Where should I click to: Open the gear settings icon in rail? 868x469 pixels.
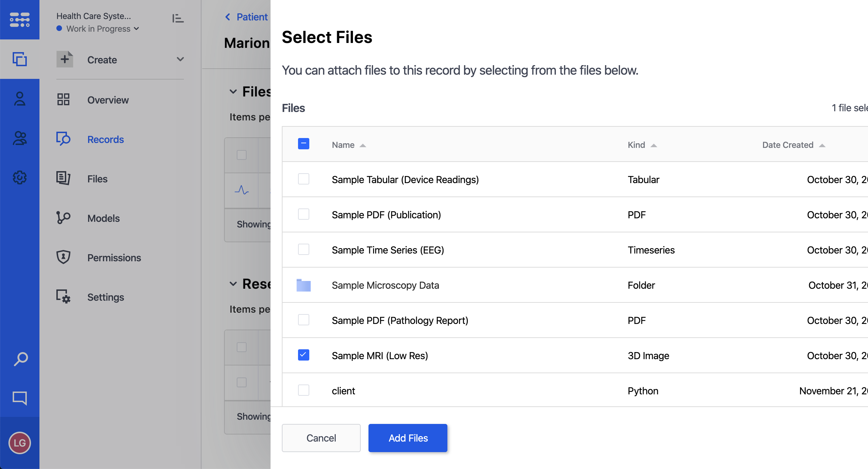tap(20, 177)
